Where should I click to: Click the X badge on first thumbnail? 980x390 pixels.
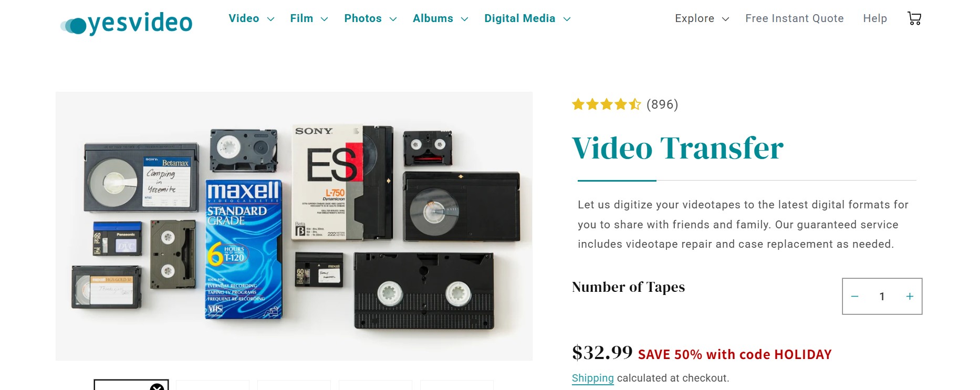coord(157,387)
